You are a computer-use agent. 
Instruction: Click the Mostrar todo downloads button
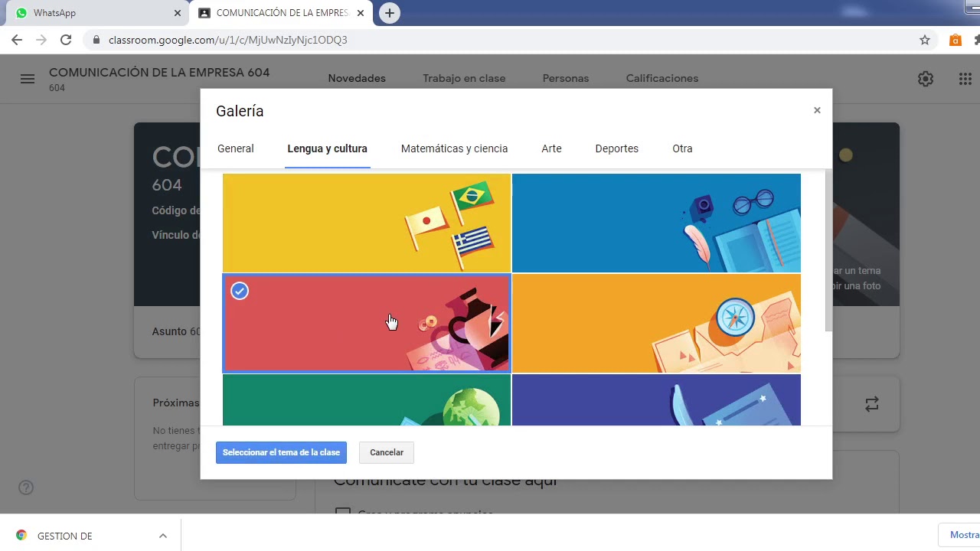[960, 535]
